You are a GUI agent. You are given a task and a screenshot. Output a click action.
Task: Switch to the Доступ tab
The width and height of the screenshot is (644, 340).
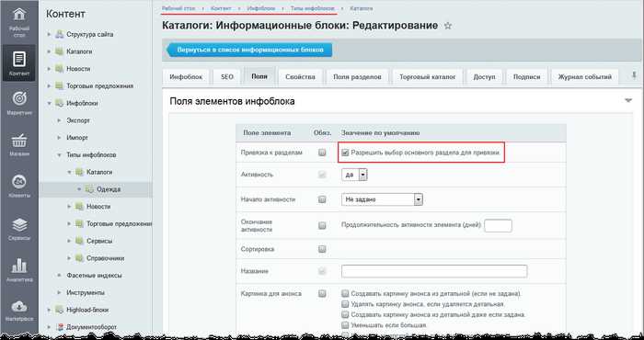(x=484, y=77)
